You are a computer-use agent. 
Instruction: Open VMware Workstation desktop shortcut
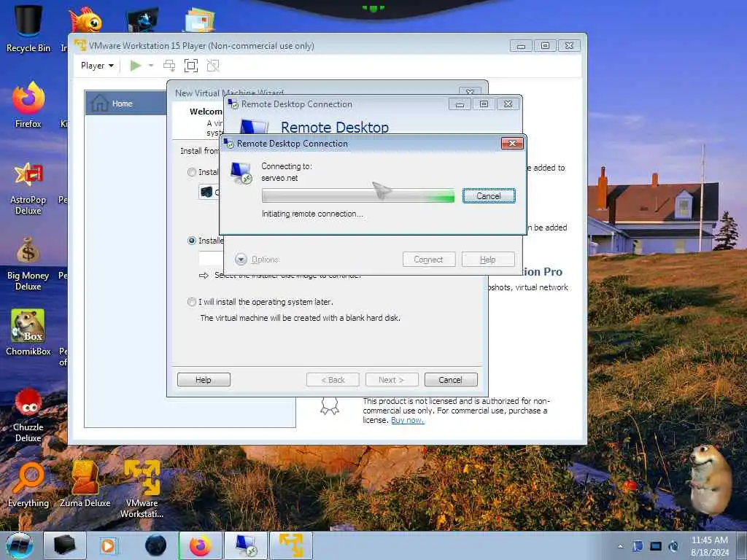click(x=142, y=489)
